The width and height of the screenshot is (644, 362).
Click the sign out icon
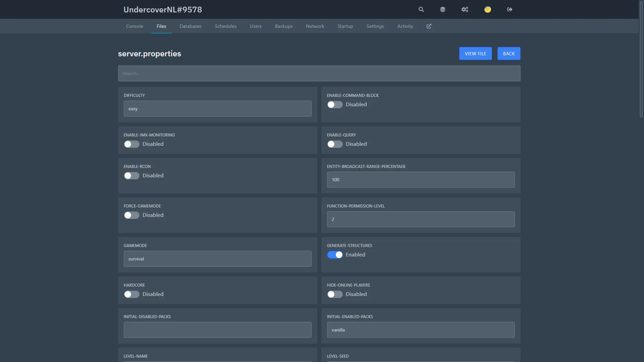(509, 9)
